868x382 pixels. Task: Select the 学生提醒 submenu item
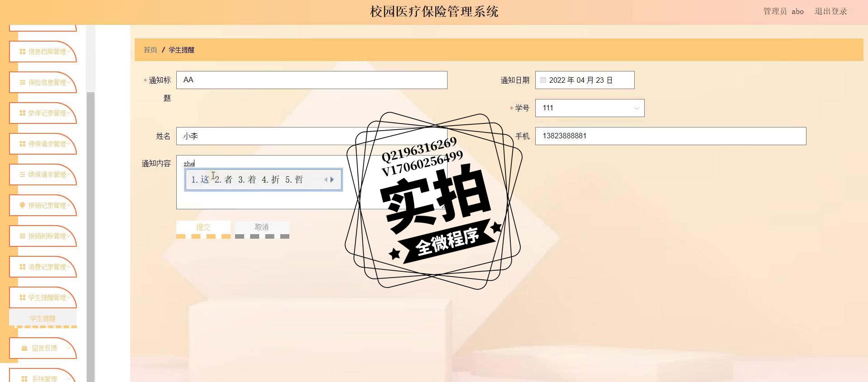43,318
